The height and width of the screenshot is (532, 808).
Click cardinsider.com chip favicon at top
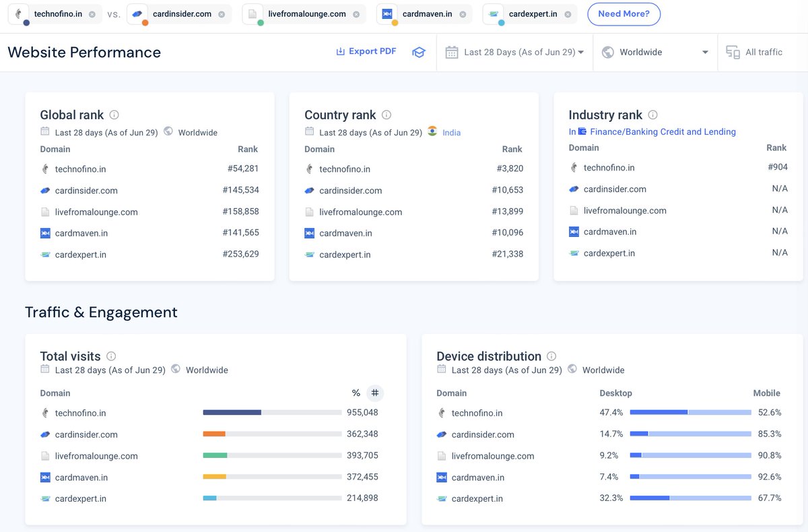137,13
